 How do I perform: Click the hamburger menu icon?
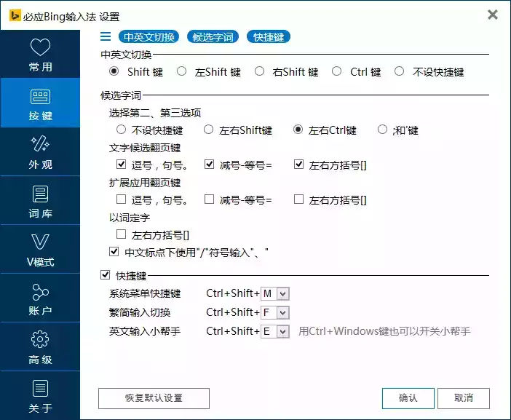tap(106, 36)
